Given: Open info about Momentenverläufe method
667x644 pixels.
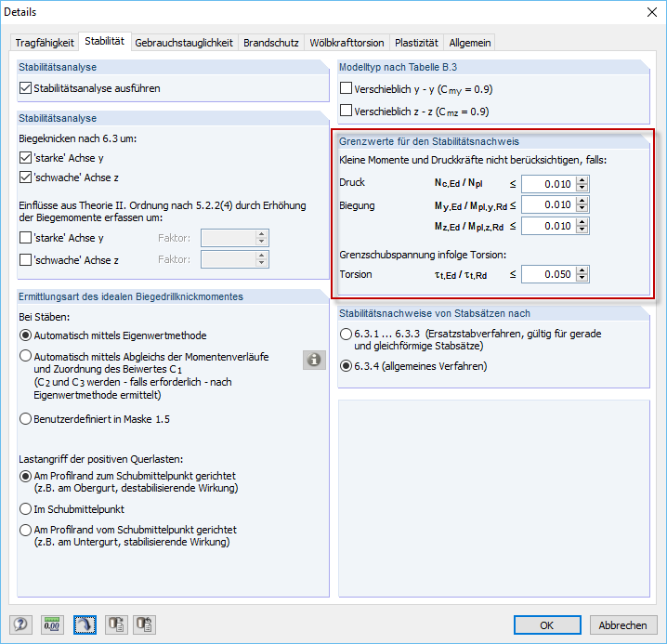Looking at the screenshot, I should click(x=314, y=360).
